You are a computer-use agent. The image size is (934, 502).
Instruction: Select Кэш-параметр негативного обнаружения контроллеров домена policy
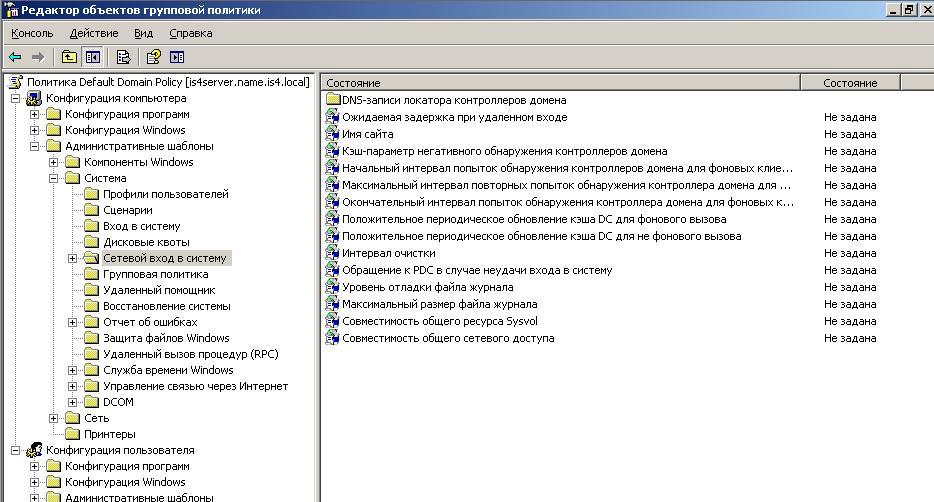click(x=505, y=151)
